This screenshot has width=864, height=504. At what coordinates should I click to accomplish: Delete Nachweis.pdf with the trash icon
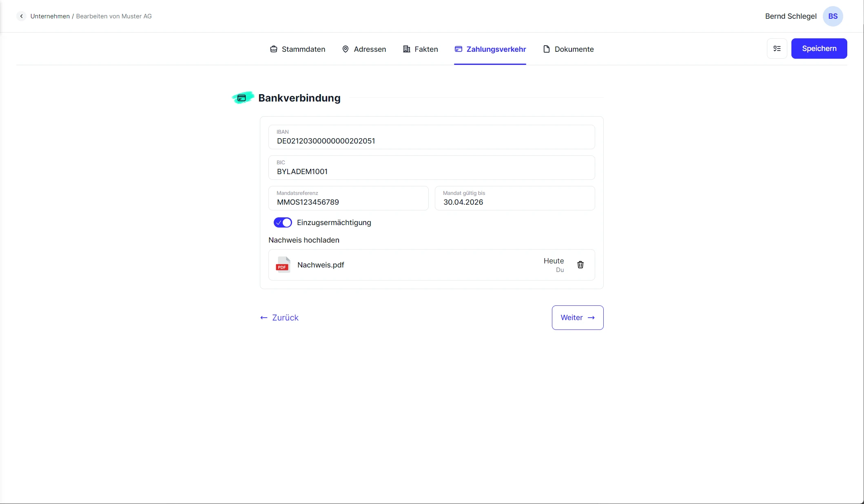(x=580, y=265)
